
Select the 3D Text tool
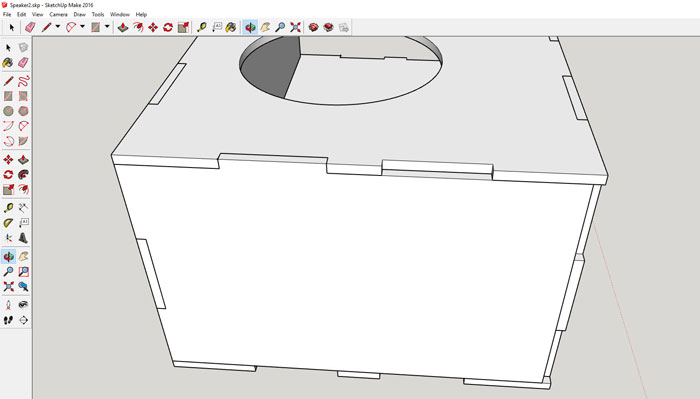pos(23,237)
